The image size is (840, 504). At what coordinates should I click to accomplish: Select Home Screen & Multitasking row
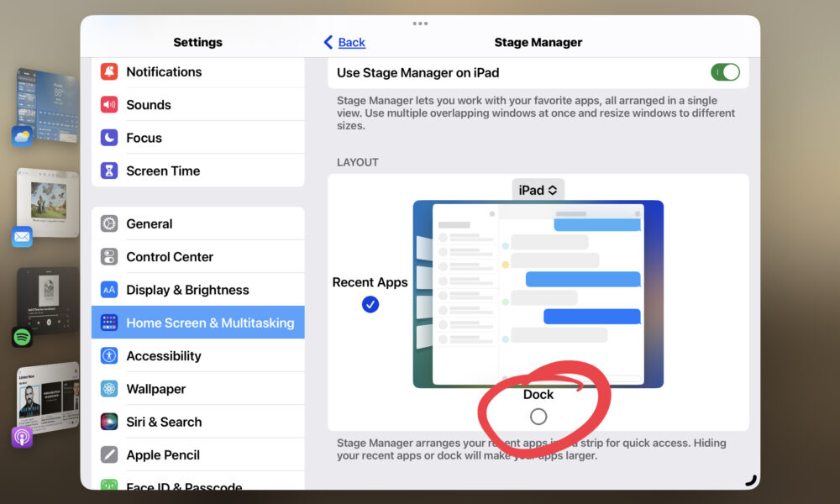198,323
